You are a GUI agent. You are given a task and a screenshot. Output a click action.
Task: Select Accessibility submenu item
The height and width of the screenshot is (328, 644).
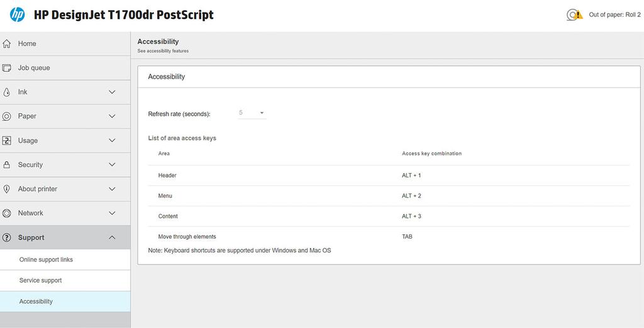[65, 302]
